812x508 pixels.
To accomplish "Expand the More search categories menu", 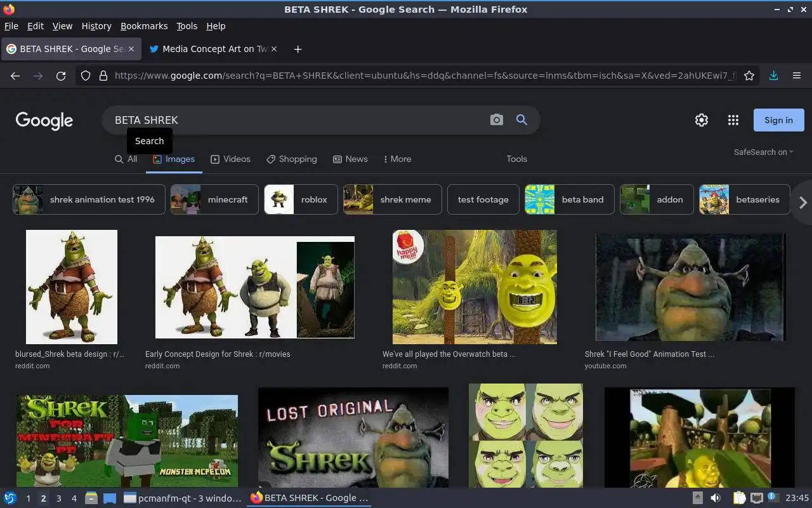I will point(398,159).
